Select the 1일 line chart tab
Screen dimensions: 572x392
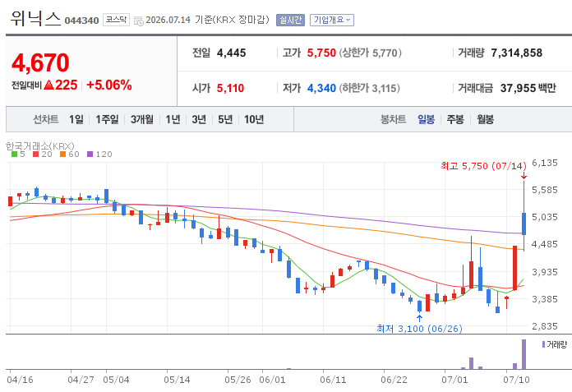76,119
